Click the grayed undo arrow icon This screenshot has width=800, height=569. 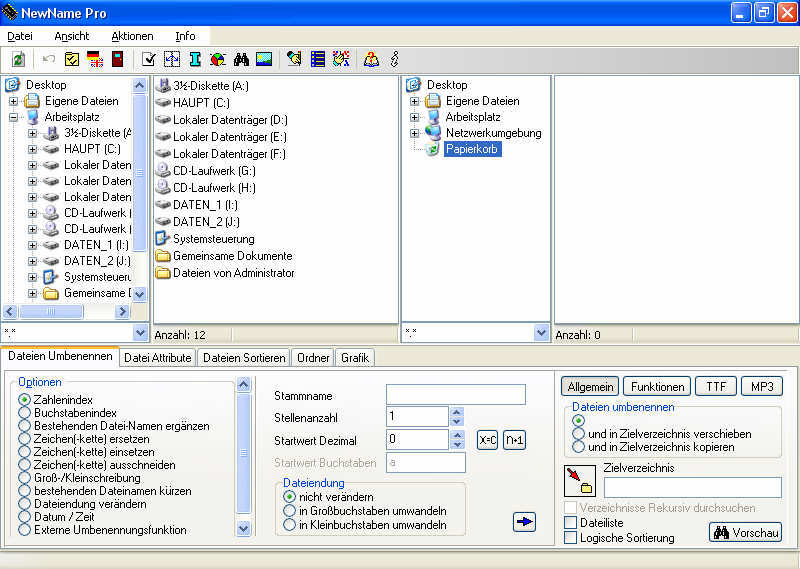tap(49, 59)
